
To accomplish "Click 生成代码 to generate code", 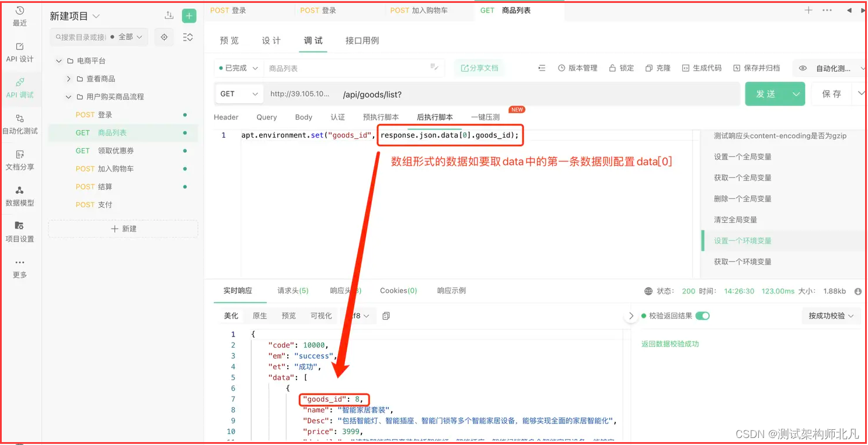I will (x=702, y=68).
